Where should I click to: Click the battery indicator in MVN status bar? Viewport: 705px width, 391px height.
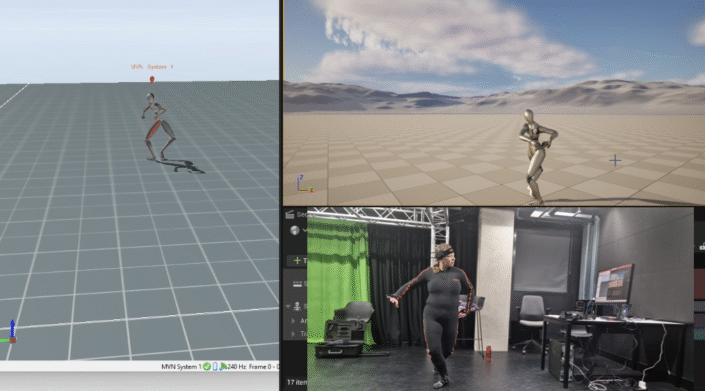pyautogui.click(x=215, y=367)
